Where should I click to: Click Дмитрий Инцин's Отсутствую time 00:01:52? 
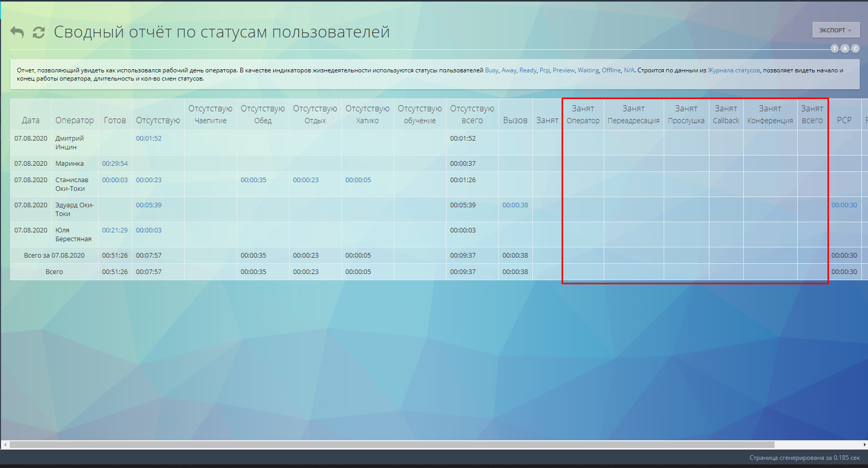148,139
